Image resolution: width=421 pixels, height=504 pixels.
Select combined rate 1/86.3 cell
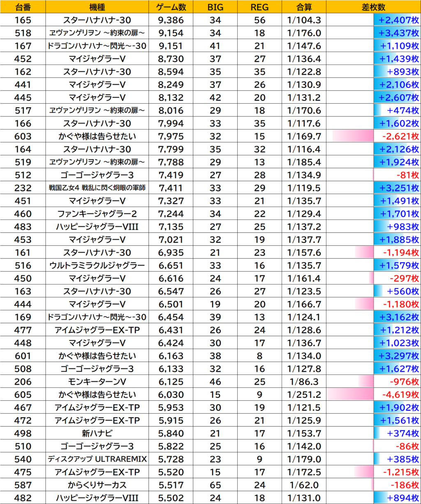click(304, 381)
